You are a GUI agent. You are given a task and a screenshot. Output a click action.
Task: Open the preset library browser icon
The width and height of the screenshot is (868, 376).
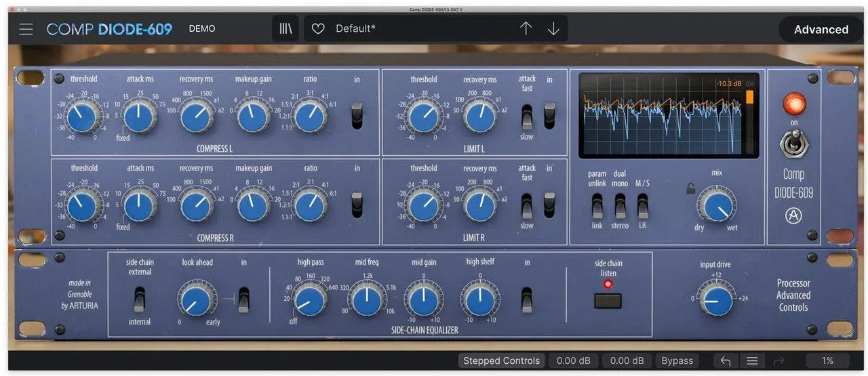tap(285, 29)
